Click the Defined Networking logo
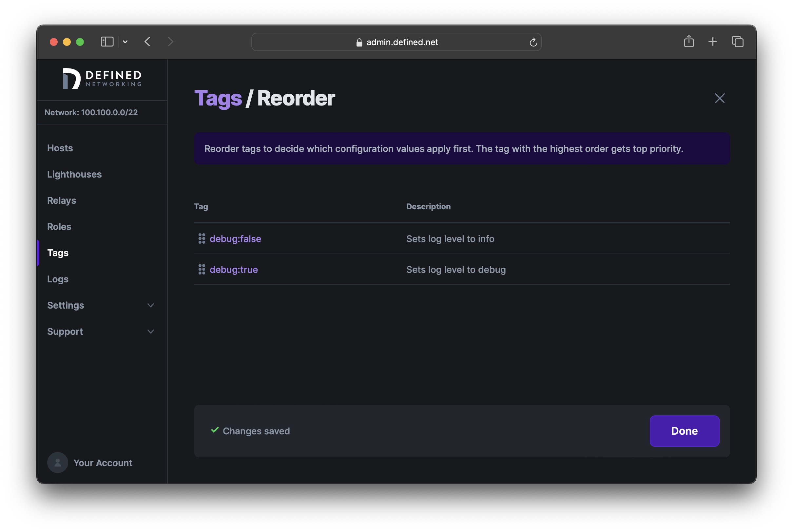793x532 pixels. [x=102, y=79]
